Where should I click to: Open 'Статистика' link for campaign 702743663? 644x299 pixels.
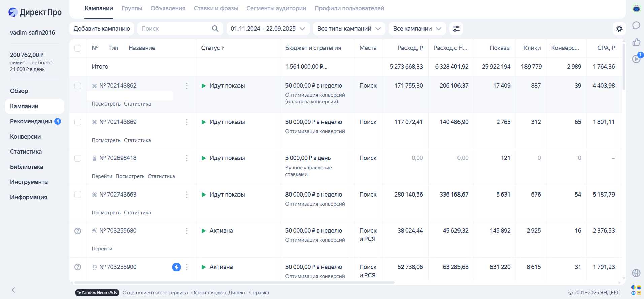(x=137, y=213)
